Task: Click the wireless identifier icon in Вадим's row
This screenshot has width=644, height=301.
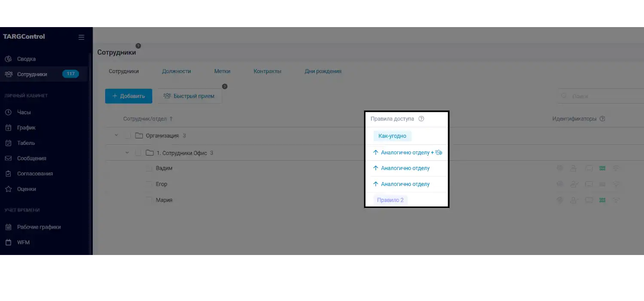Action: (x=616, y=169)
